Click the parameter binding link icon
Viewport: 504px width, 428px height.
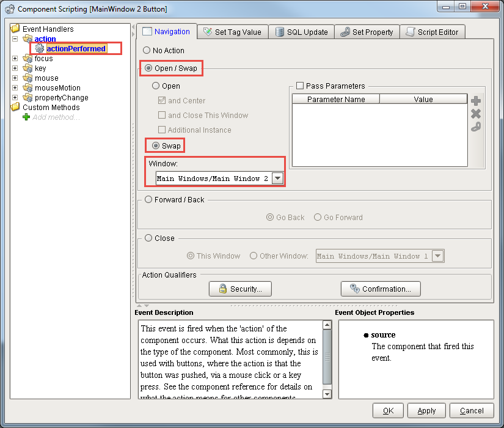(477, 127)
